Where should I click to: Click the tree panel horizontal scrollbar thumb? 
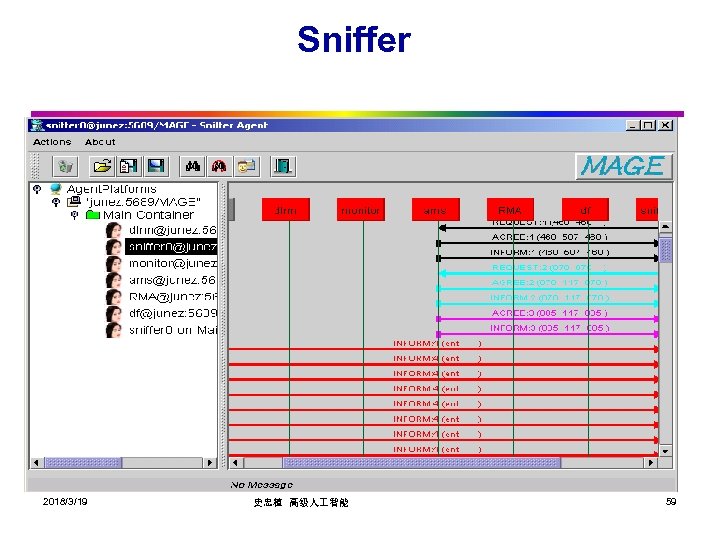coord(83,462)
